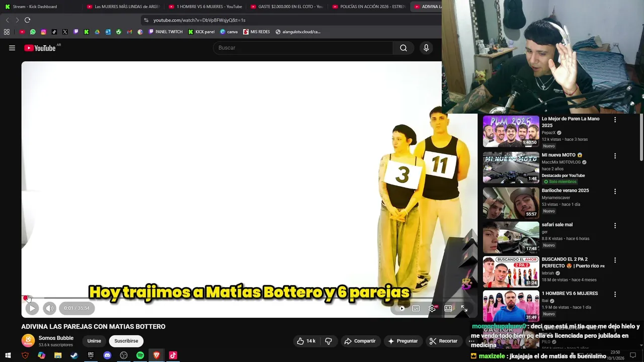Enter fullscreen with the expand icon
The height and width of the screenshot is (362, 644).
[464, 308]
